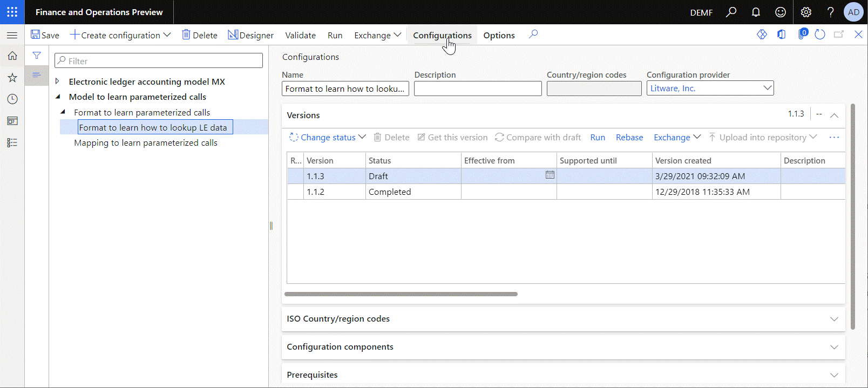Open Favorites star in sidebar
This screenshot has width=868, height=388.
tap(12, 78)
